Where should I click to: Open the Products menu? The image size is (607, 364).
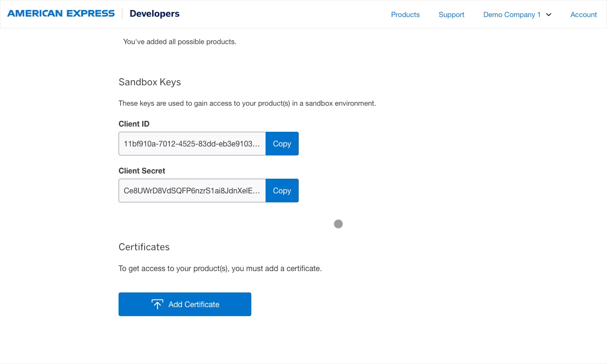click(405, 15)
